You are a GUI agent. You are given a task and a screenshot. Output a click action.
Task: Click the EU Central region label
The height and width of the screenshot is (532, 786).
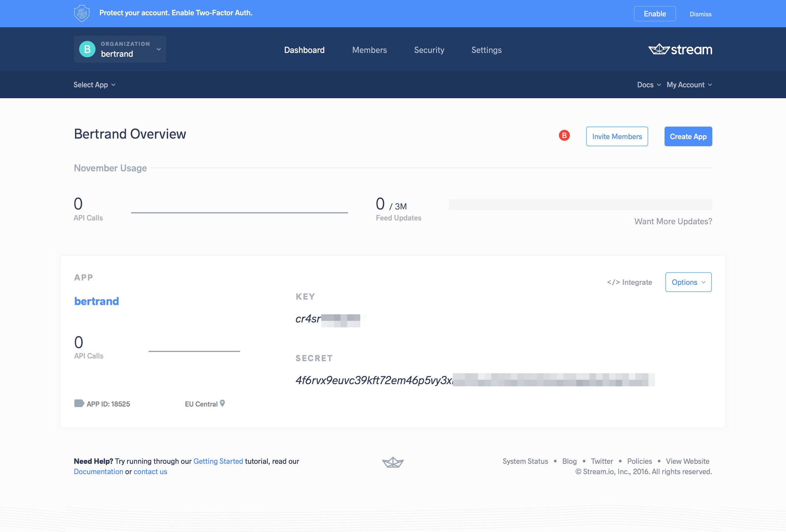click(x=201, y=404)
